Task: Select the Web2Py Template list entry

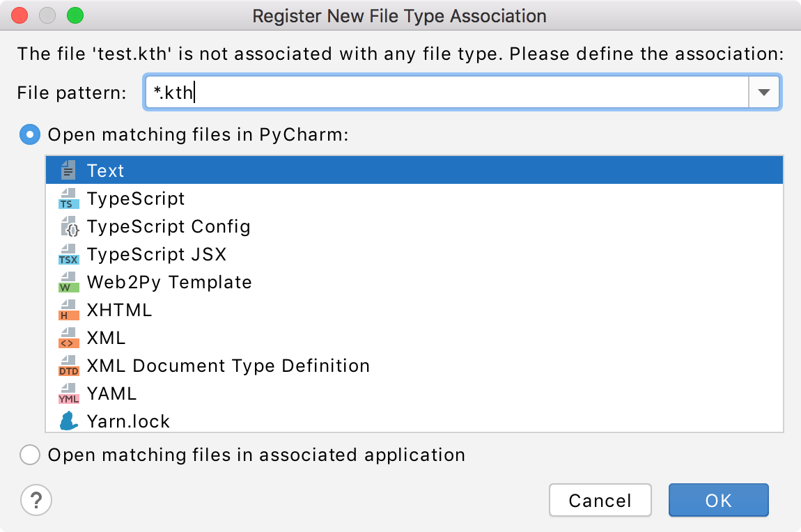Action: 169,281
